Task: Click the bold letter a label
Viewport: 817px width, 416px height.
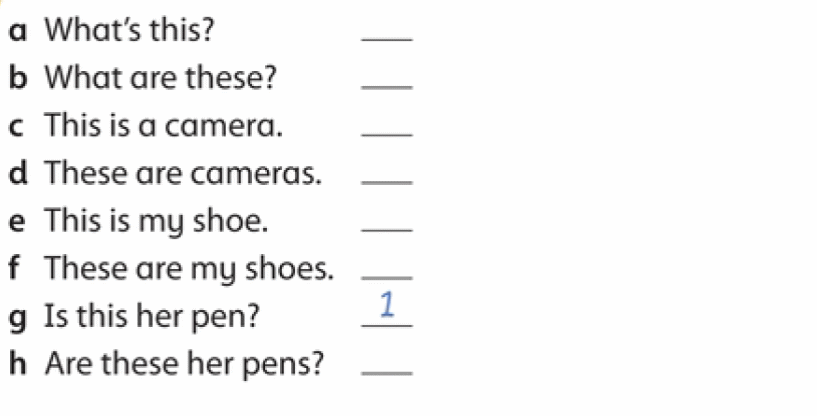Action: [x=18, y=32]
